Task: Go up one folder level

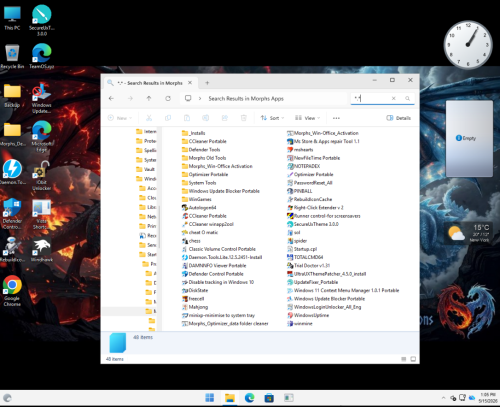Action: (149, 98)
